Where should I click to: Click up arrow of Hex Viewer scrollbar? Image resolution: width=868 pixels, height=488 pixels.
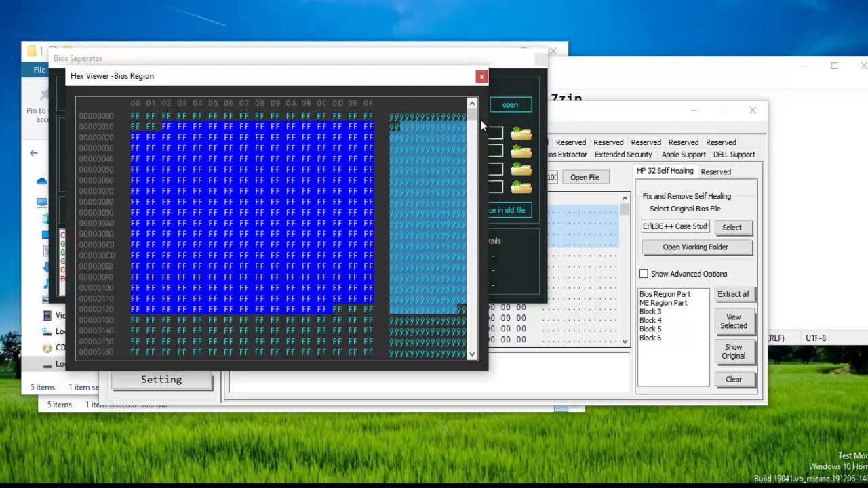tap(472, 104)
